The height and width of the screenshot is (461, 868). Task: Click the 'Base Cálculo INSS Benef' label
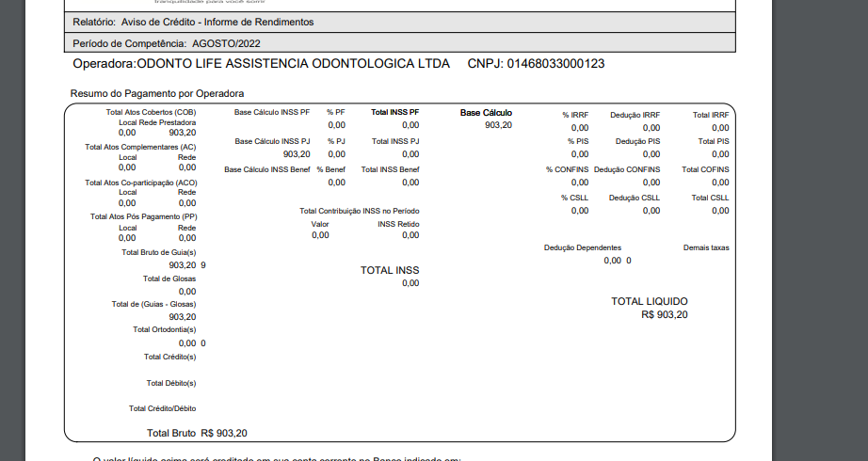267,170
